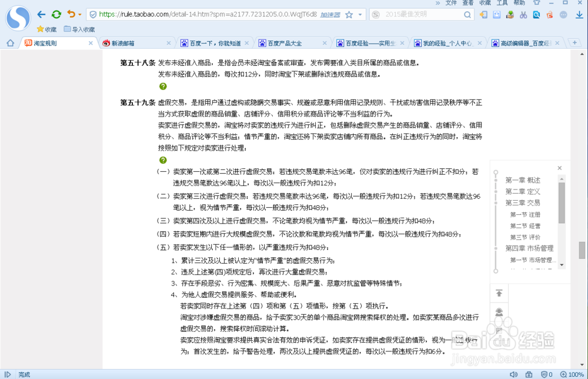The height and width of the screenshot is (379, 588).
Task: Click help icon under 第五十八条
Action: click(x=163, y=87)
